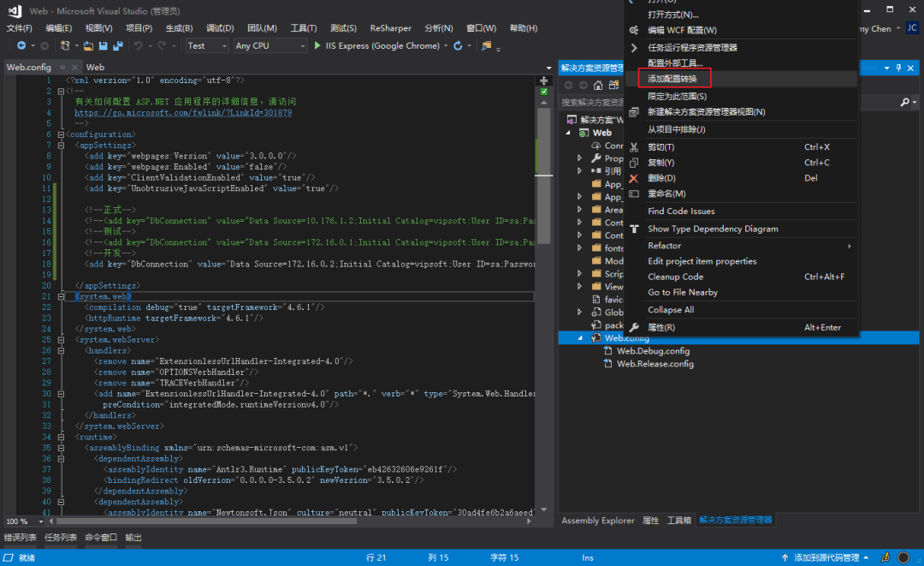Click the red Delete X icon in context menu
The width and height of the screenshot is (924, 566).
pyautogui.click(x=634, y=178)
